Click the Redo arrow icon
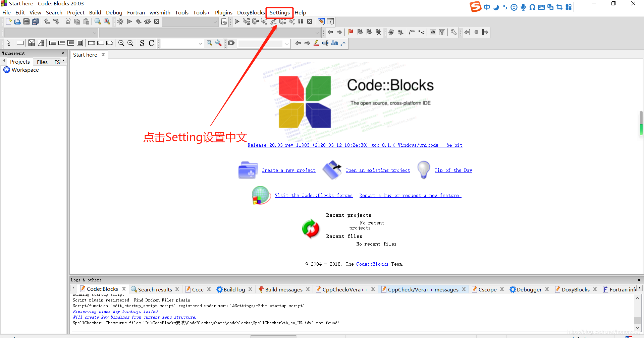Image resolution: width=644 pixels, height=338 pixels. click(56, 22)
